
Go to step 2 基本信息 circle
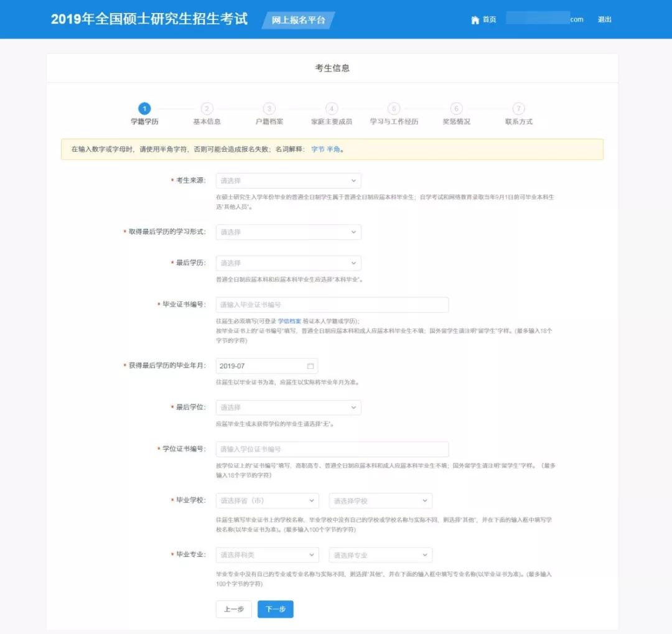[207, 108]
